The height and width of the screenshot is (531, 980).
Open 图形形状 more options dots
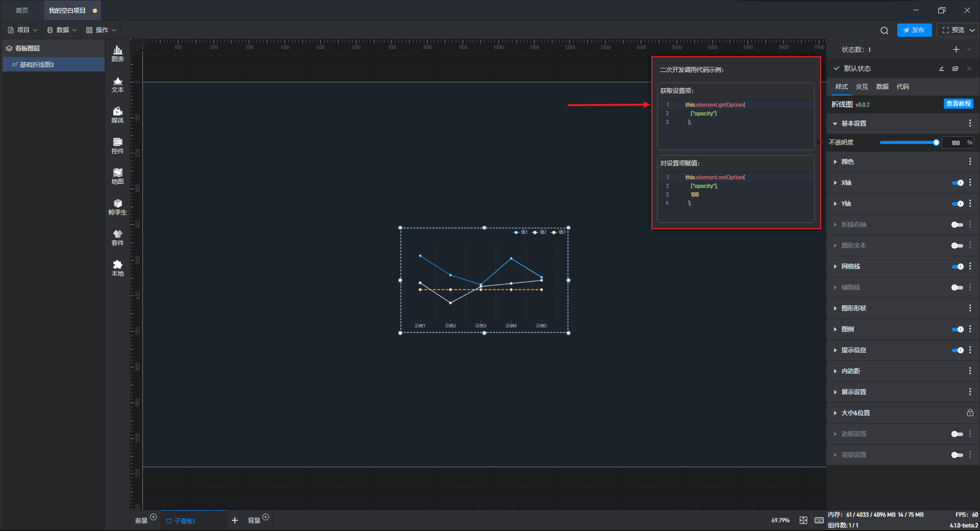click(x=970, y=308)
